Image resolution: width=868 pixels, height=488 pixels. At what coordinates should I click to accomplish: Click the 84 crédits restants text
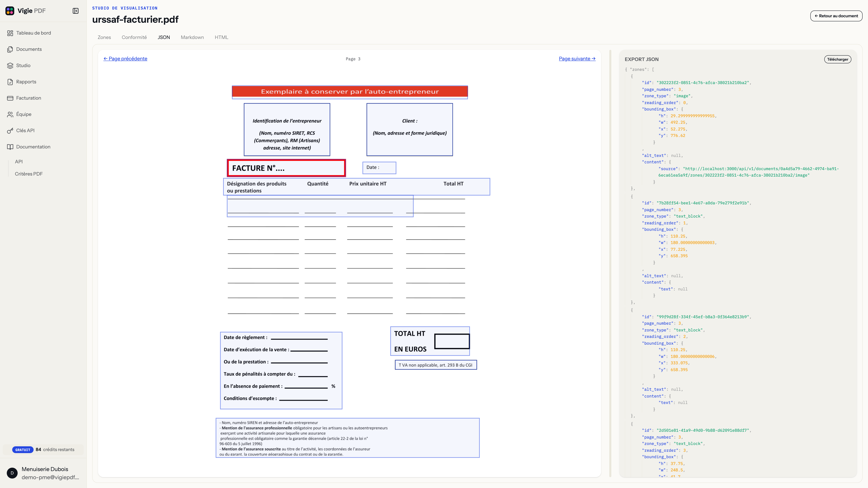pos(55,450)
